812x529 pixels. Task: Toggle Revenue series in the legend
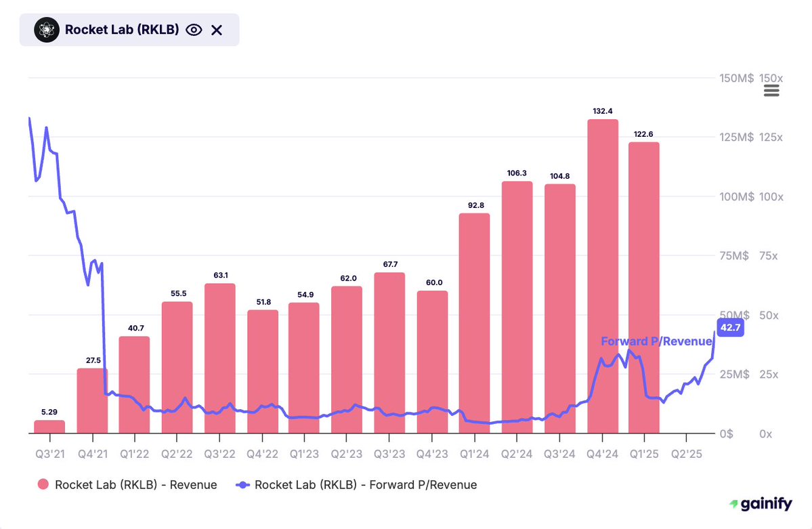tap(127, 484)
